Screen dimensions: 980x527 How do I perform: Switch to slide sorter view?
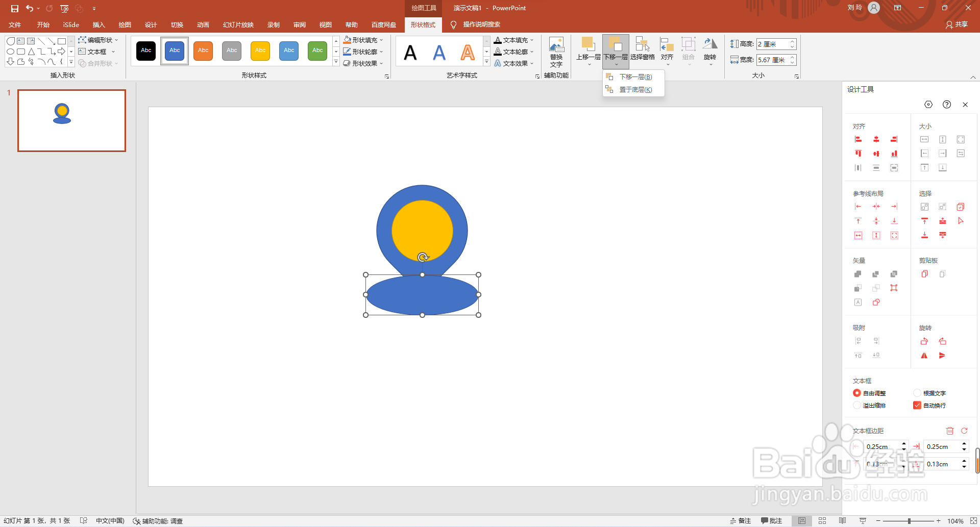(822, 520)
